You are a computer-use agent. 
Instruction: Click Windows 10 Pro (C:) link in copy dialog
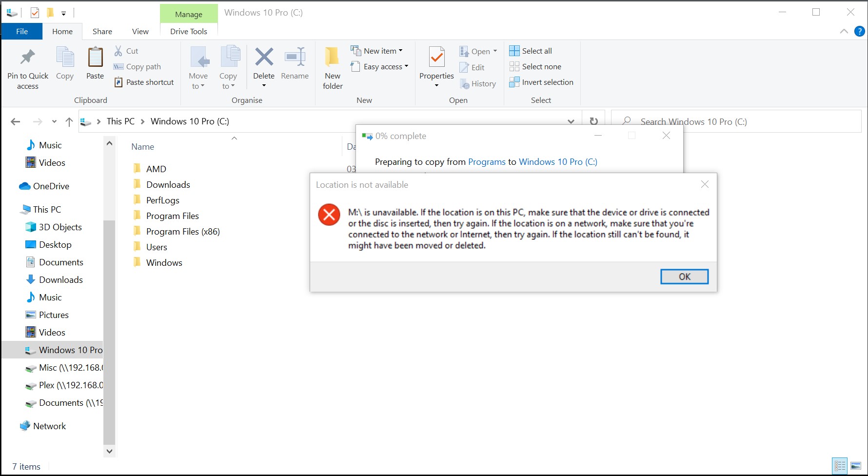[558, 162]
